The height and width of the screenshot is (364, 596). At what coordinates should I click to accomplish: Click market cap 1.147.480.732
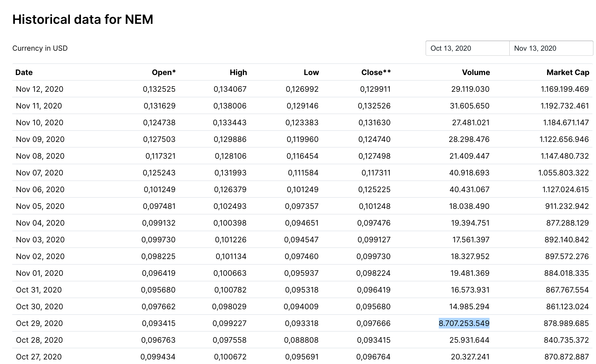point(565,156)
